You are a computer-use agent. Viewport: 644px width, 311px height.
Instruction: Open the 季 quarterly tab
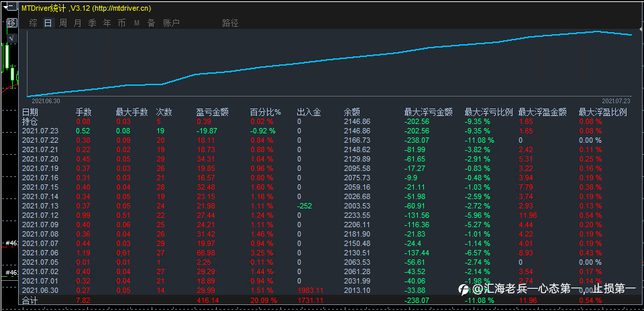93,23
